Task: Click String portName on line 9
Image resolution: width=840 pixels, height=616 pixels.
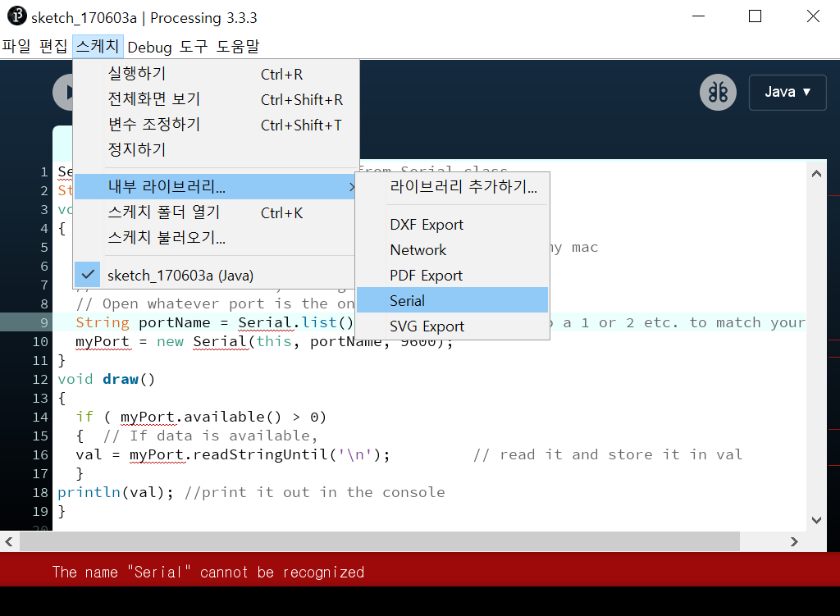Action: coord(143,322)
